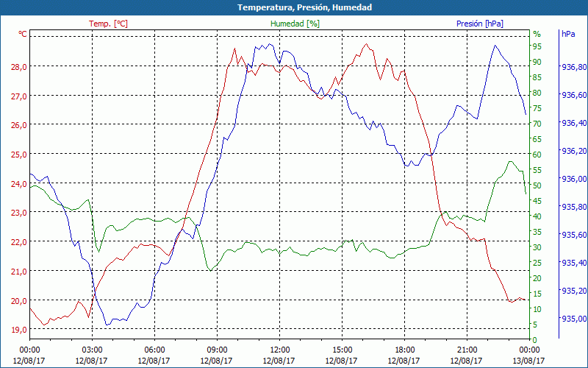Image resolution: width=588 pixels, height=368 pixels.
Task: Select the blue Presión [hPa] legend label
Action: click(480, 24)
